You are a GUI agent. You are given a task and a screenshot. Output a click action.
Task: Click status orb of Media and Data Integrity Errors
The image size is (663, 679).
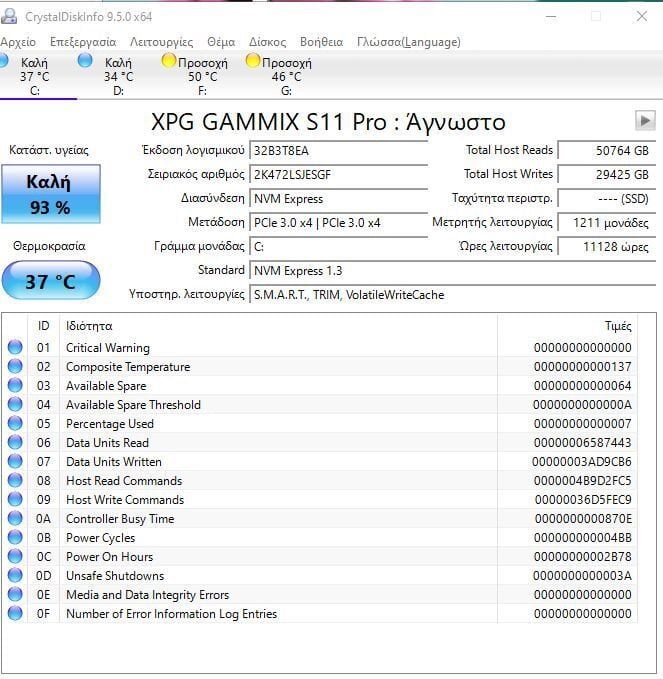(x=15, y=594)
